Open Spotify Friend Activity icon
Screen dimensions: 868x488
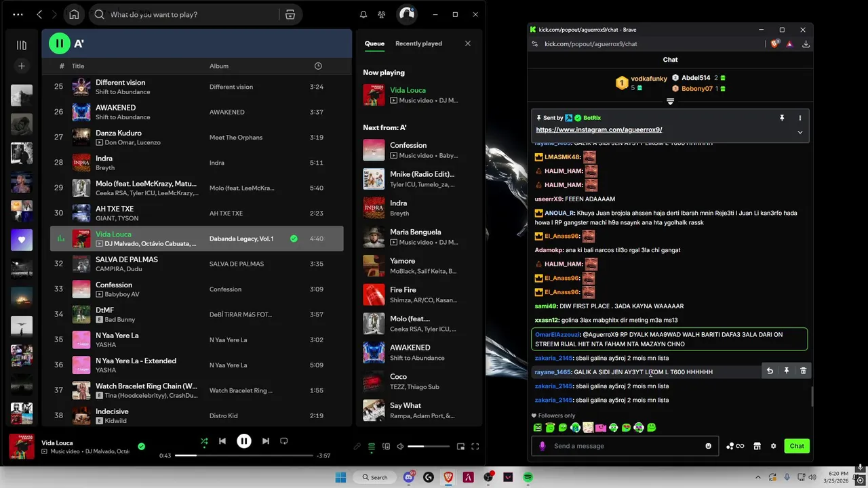click(x=382, y=14)
